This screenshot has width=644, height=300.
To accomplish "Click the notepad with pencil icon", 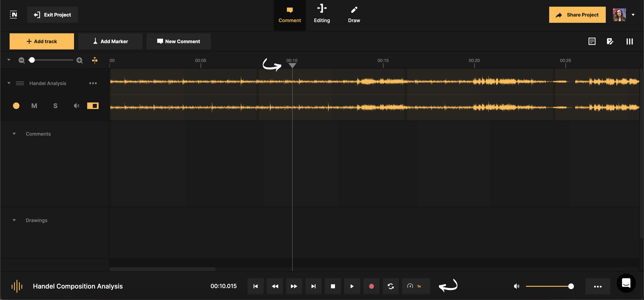I will tap(610, 41).
